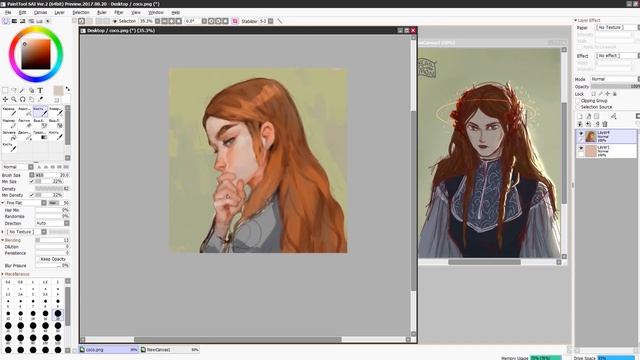Create a new layer in layer panel
This screenshot has width=640, height=360.
click(579, 116)
